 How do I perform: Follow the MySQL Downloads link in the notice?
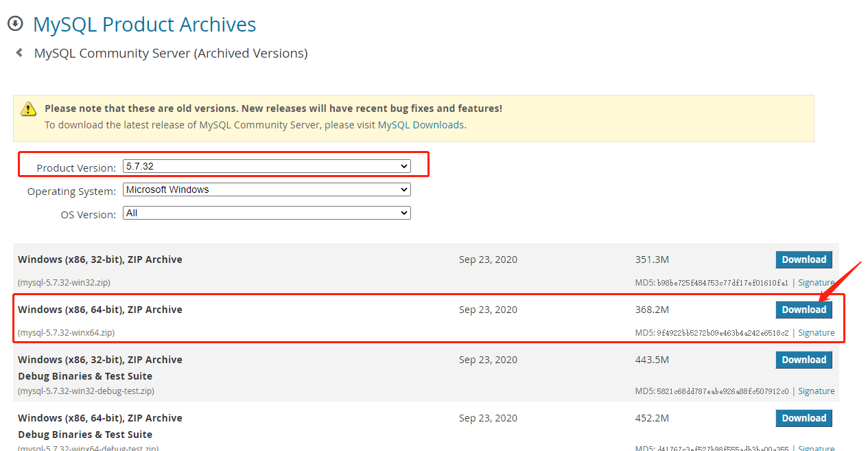[x=421, y=125]
